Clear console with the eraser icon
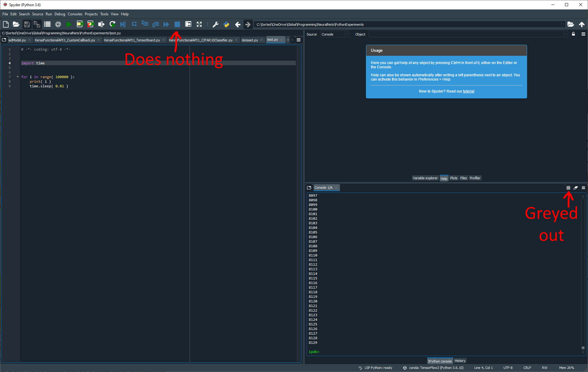Image resolution: width=588 pixels, height=372 pixels. point(575,188)
